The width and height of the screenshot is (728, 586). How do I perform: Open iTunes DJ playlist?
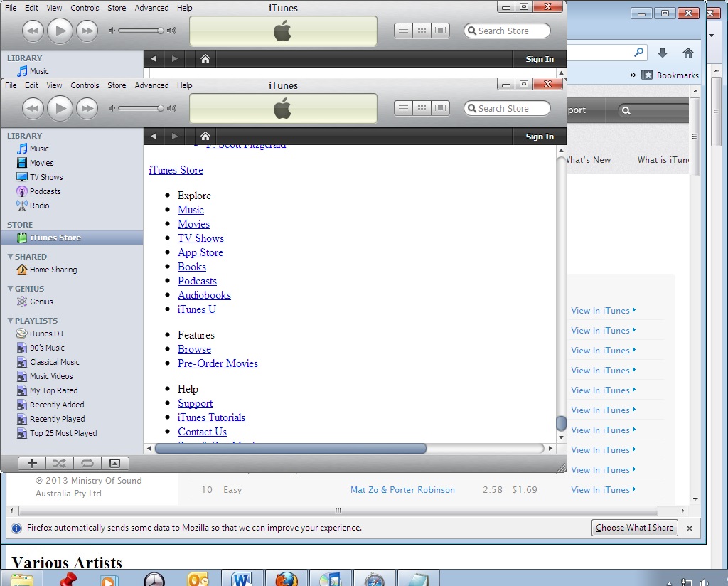46,334
